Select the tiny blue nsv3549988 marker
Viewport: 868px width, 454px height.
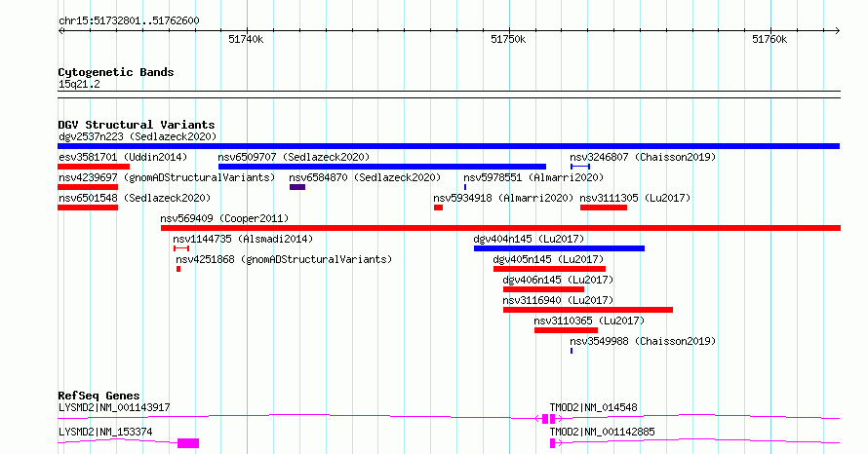[x=572, y=351]
